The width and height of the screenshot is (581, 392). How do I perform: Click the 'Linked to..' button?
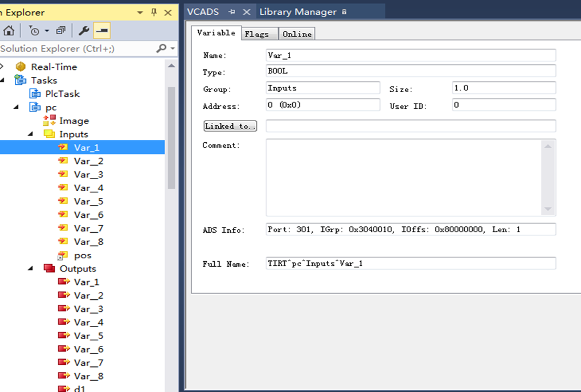(x=230, y=126)
